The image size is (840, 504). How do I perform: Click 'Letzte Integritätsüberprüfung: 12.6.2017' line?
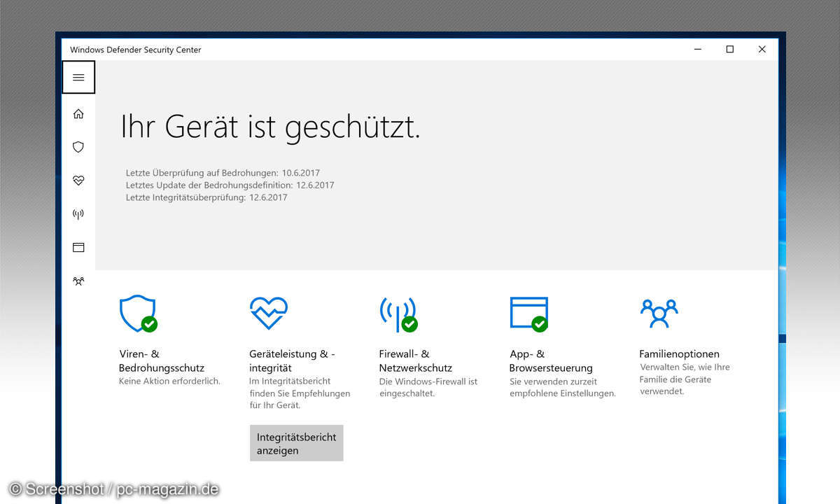[206, 198]
